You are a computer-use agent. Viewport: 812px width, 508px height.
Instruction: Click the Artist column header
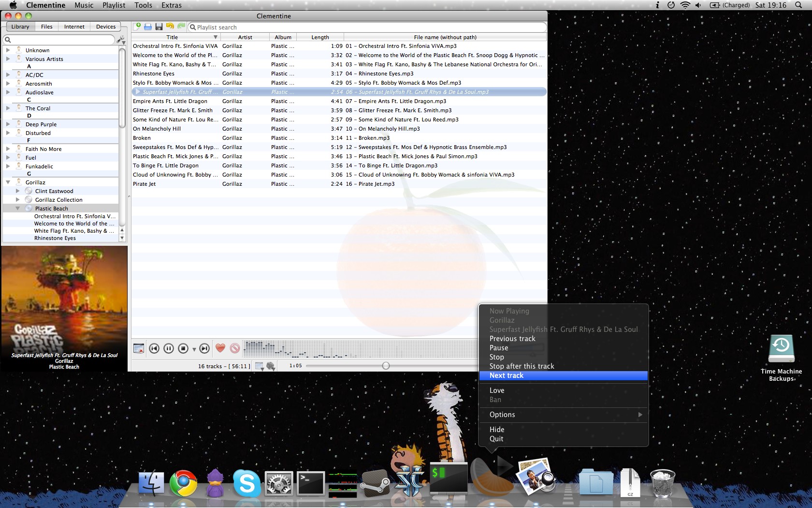point(245,37)
